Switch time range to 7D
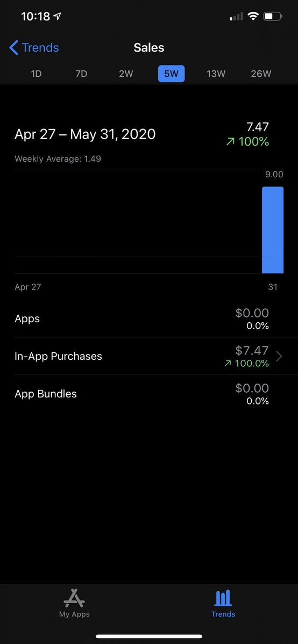298x644 pixels. [x=81, y=74]
